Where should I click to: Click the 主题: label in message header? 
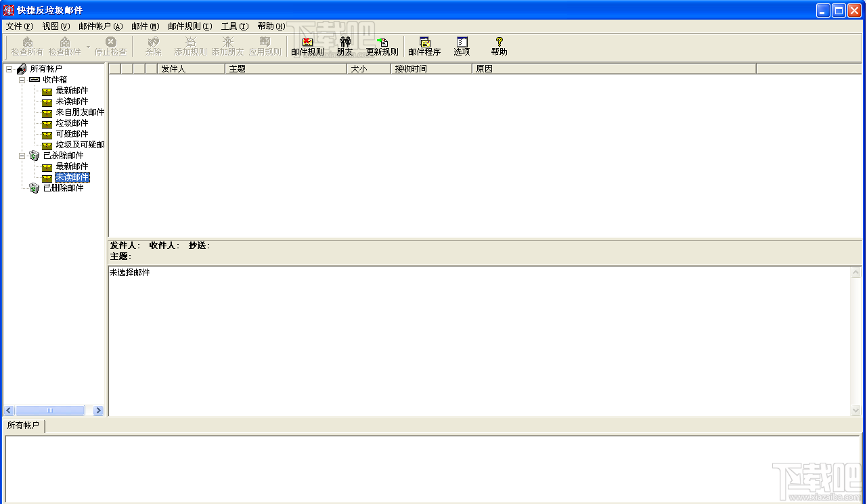click(120, 256)
